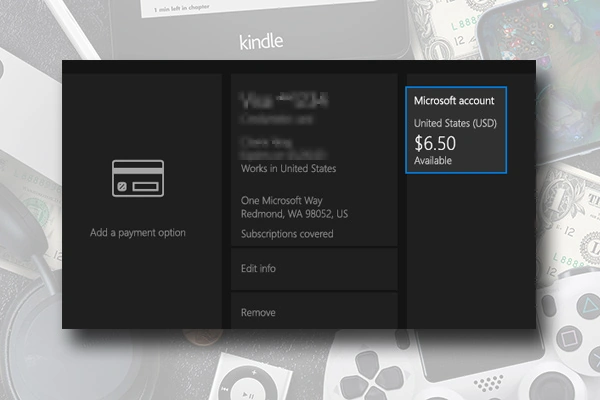Screen dimensions: 600x400
Task: Click the $6.50 available balance
Action: pyautogui.click(x=435, y=143)
